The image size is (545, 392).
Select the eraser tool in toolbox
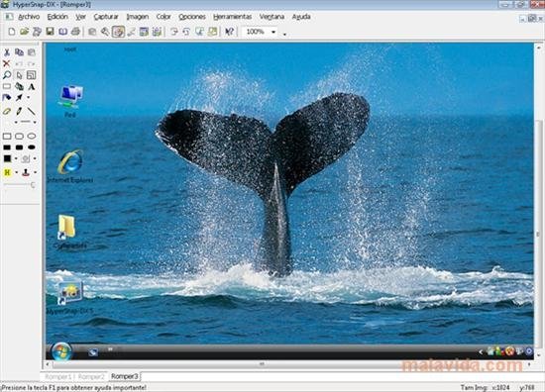(7, 111)
